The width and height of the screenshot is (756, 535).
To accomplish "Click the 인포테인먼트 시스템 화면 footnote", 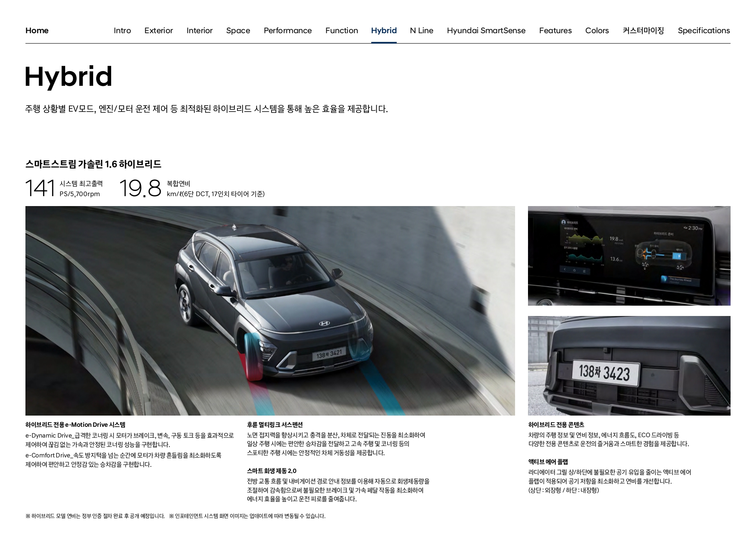I will [x=247, y=516].
